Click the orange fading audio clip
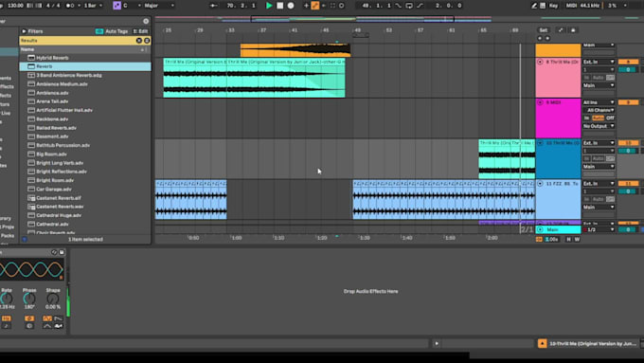644x363 pixels. 295,50
